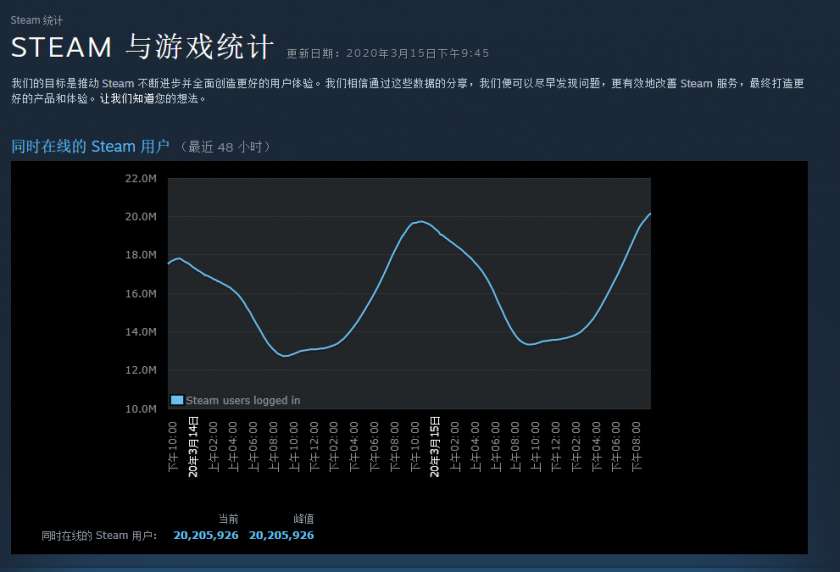Click the 22.0M y-axis label

[141, 178]
